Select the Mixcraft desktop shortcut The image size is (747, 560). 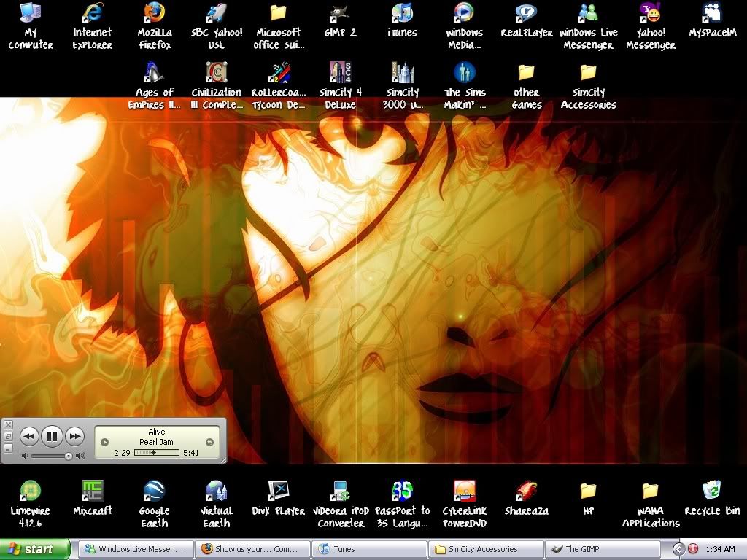click(93, 498)
